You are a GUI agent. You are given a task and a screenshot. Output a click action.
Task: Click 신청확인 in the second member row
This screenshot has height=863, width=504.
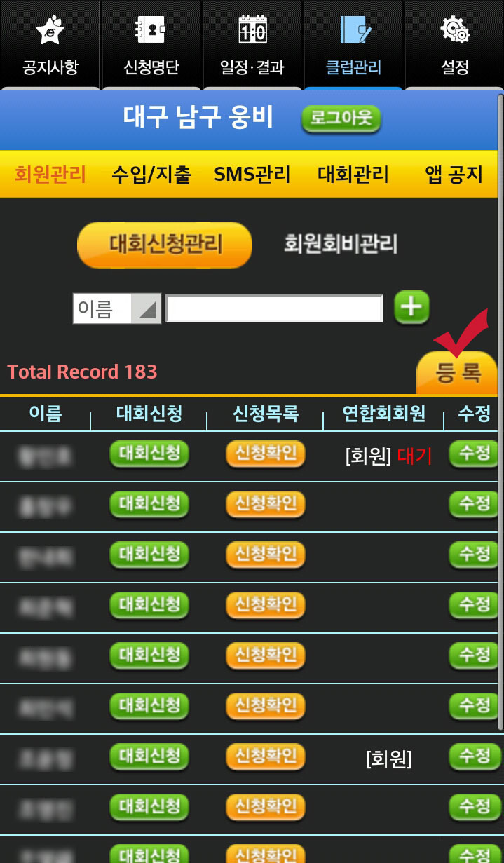tap(265, 504)
